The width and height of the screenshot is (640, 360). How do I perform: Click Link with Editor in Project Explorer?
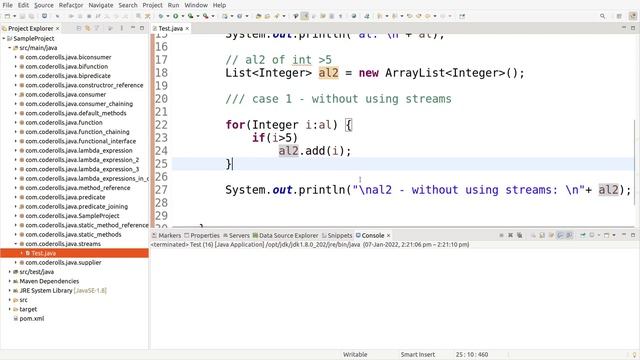[87, 28]
